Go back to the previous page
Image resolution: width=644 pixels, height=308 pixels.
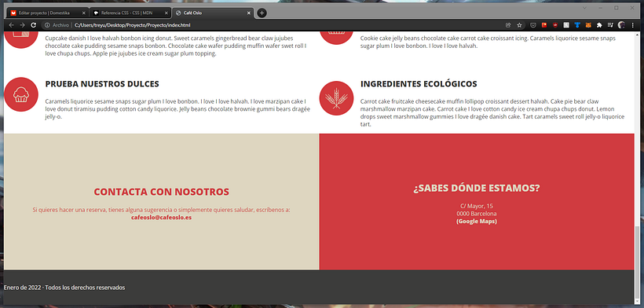click(x=11, y=25)
